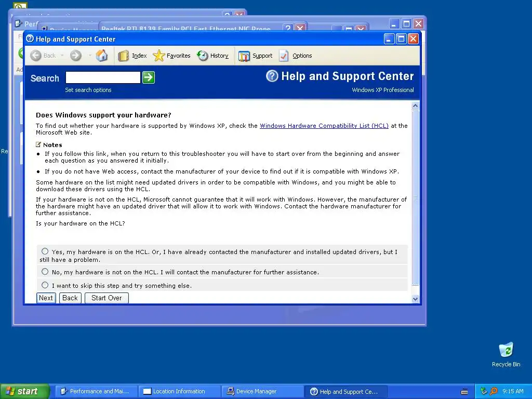
Task: Expand the Back button history dropdown arrow
Action: coord(62,55)
